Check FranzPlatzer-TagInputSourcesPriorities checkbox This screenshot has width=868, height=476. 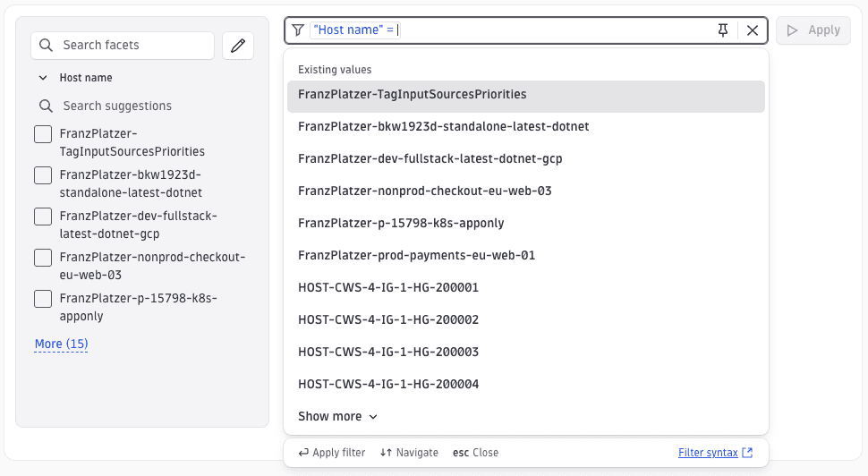pos(43,134)
